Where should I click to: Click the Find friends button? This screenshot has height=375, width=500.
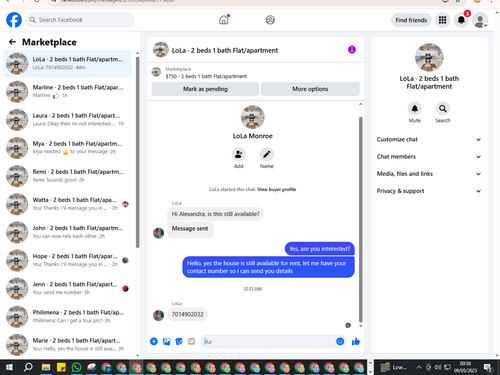click(x=411, y=20)
